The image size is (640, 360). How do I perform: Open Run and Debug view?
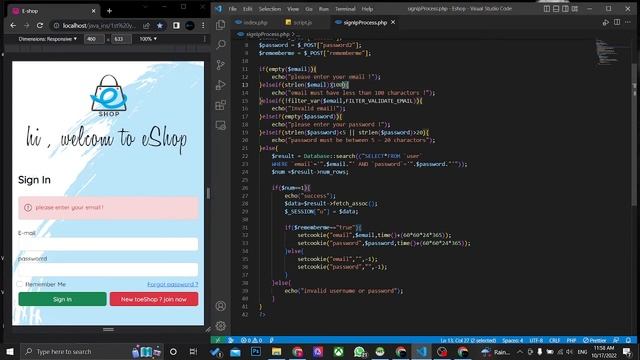[221, 85]
